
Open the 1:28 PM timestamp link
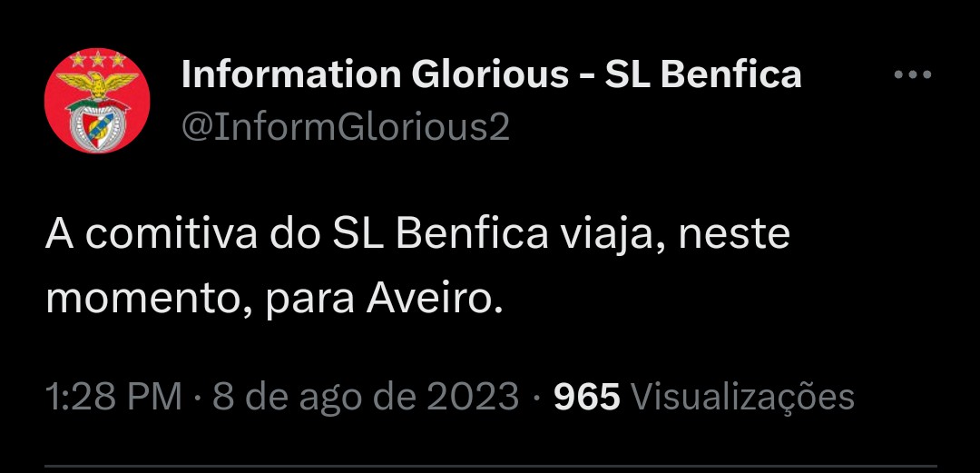point(113,397)
